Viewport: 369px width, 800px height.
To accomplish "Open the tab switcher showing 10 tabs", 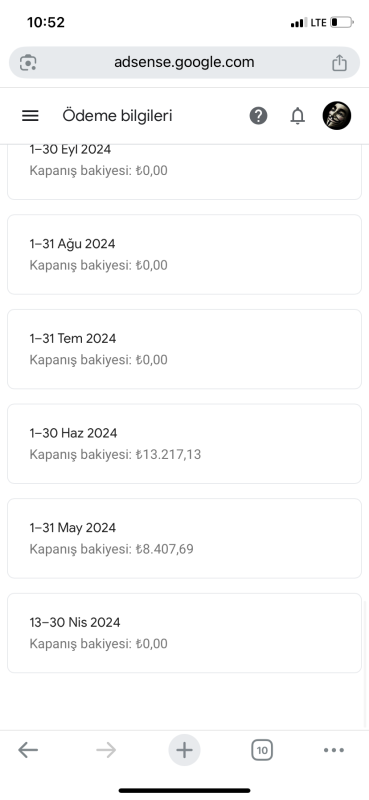I will pos(262,750).
